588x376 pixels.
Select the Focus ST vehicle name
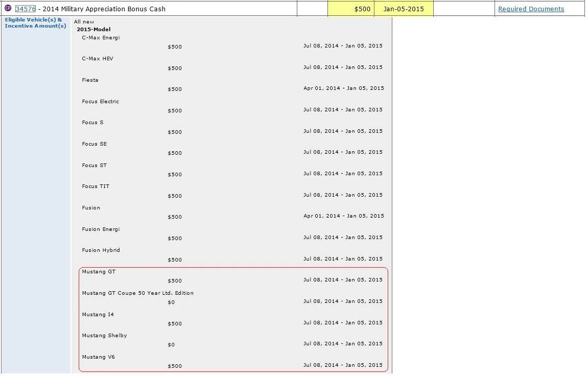click(95, 166)
